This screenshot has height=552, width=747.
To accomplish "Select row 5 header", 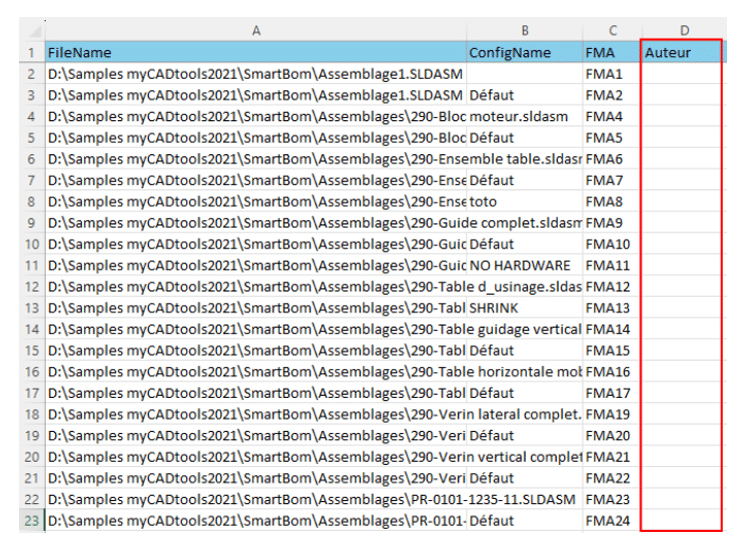I will (31, 138).
